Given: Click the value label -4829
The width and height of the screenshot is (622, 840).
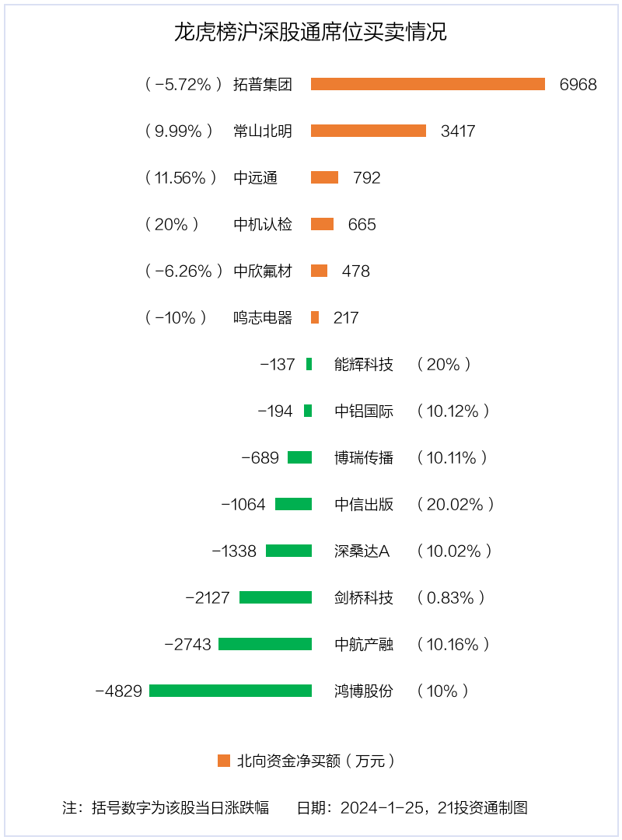Looking at the screenshot, I should (118, 691).
